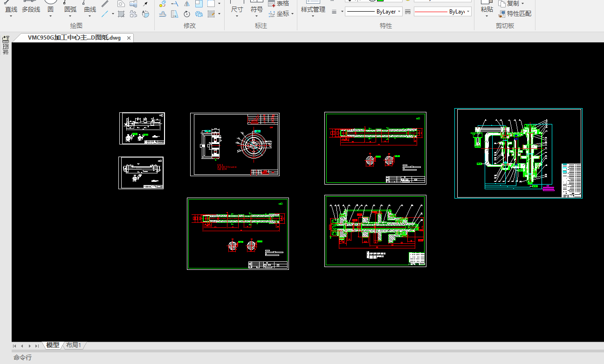
Task: Expand the 符号 dropdown arrow
Action: coord(257,16)
